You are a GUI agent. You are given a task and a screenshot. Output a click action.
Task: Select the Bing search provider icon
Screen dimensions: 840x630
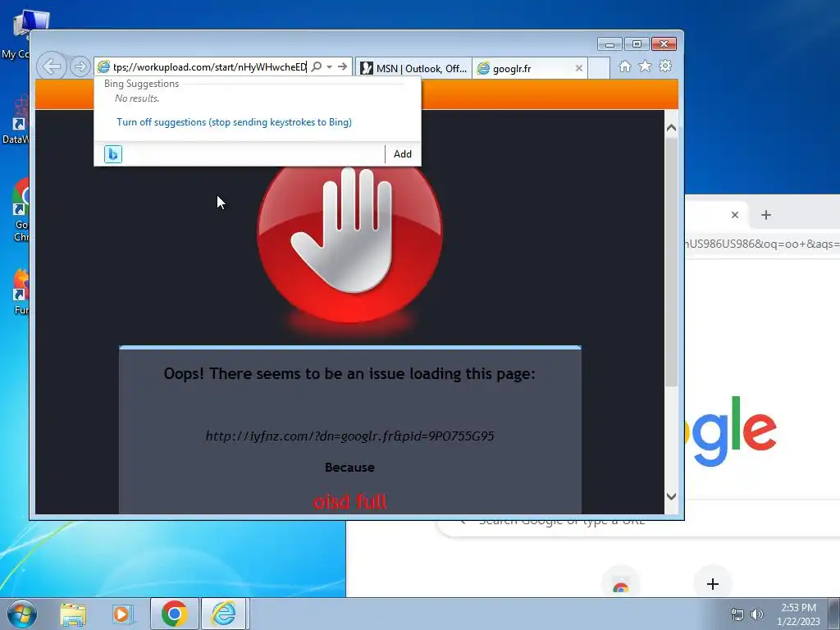point(113,154)
